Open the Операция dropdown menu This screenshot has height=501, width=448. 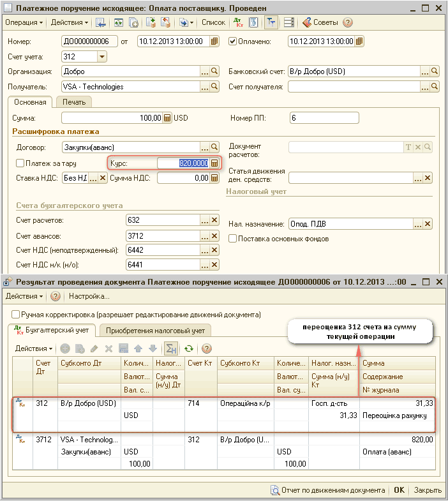point(24,22)
